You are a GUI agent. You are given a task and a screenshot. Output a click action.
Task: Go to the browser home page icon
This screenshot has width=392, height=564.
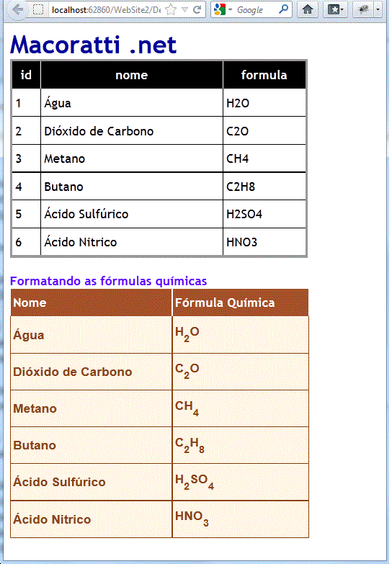click(x=308, y=9)
